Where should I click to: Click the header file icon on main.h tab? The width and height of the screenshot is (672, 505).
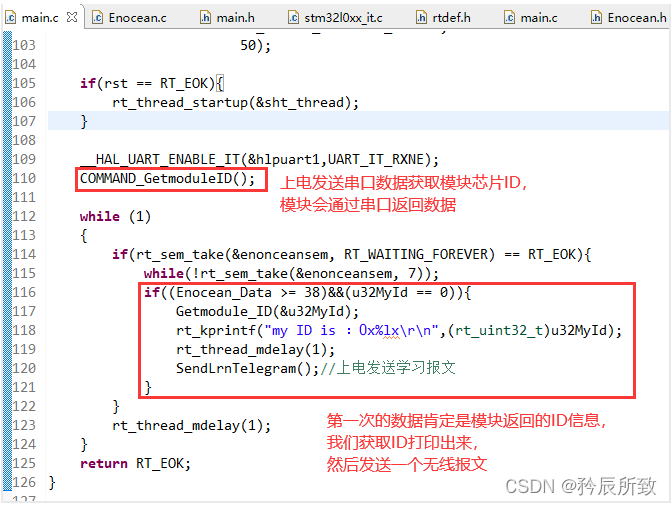click(x=206, y=18)
